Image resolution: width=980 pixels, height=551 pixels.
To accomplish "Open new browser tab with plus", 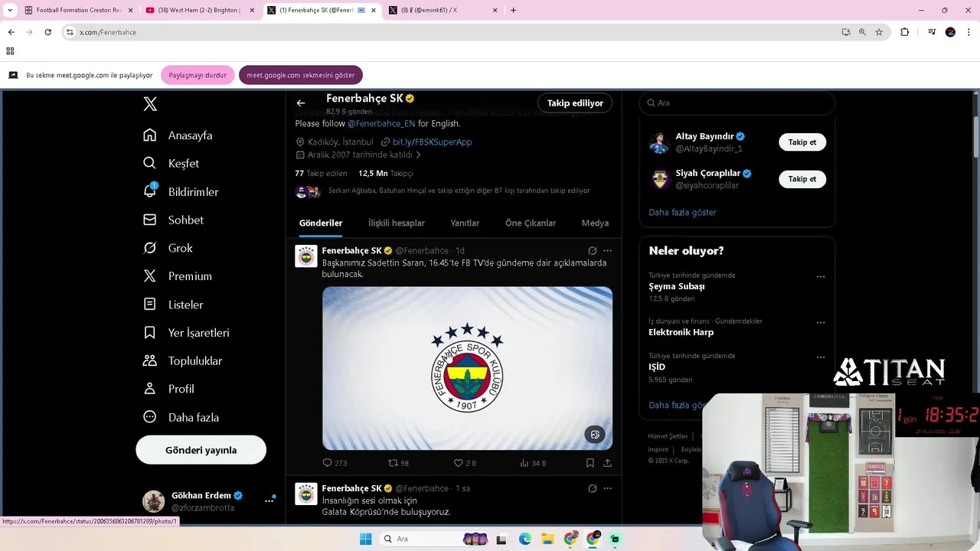I will (x=513, y=11).
